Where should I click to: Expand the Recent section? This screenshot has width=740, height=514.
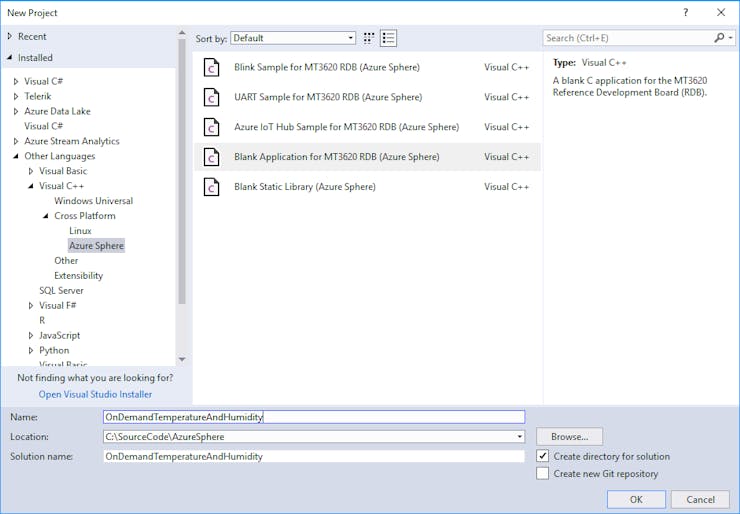tap(9, 36)
